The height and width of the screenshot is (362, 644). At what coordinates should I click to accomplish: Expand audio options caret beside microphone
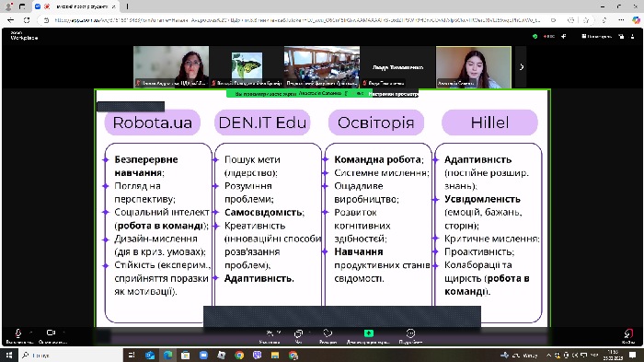pos(30,332)
